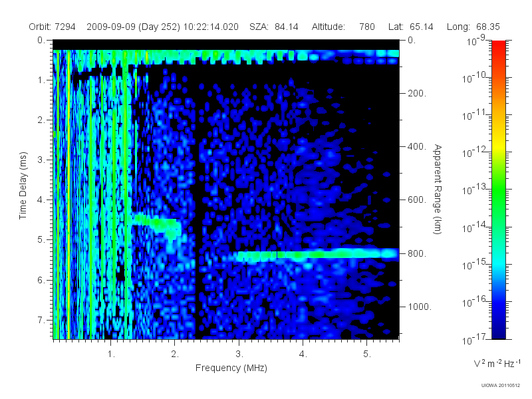Viewport: 532px width, 399px height.
Task: Click the 4. frequency tick label
Action: tap(303, 354)
